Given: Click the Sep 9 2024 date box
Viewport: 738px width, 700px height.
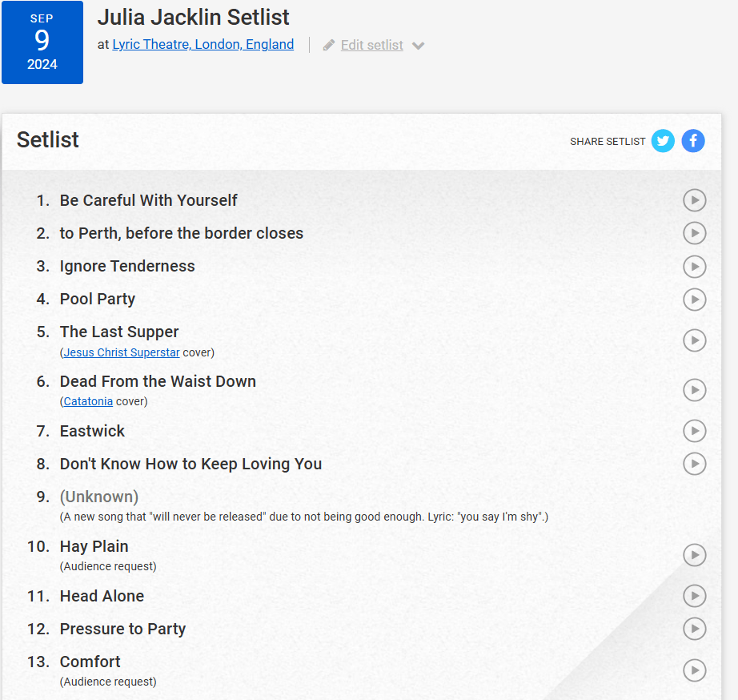Looking at the screenshot, I should pyautogui.click(x=42, y=42).
